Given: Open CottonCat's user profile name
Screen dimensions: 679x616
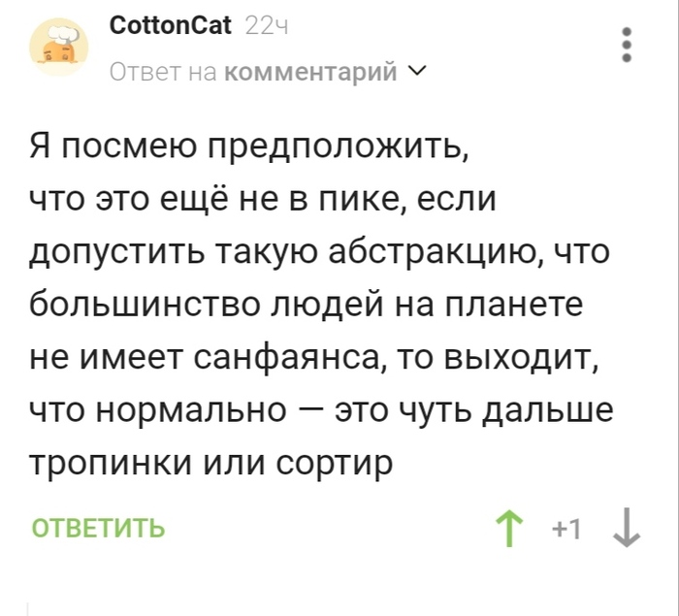Looking at the screenshot, I should 172,26.
